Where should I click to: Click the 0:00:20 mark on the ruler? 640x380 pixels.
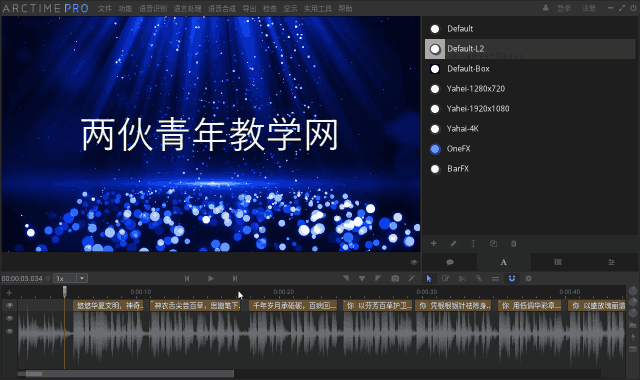(x=284, y=292)
